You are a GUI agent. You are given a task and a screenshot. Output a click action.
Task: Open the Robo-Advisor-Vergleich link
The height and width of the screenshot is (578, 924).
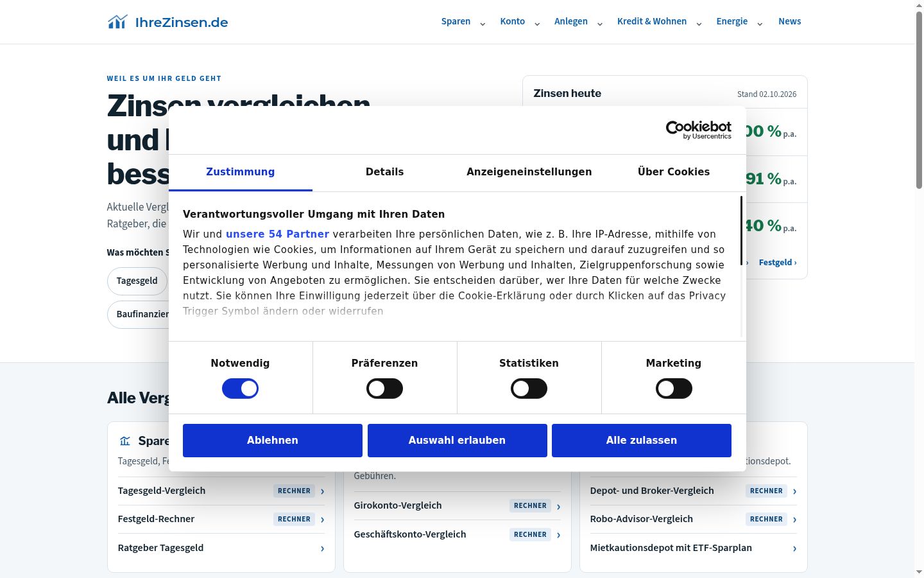click(x=641, y=519)
